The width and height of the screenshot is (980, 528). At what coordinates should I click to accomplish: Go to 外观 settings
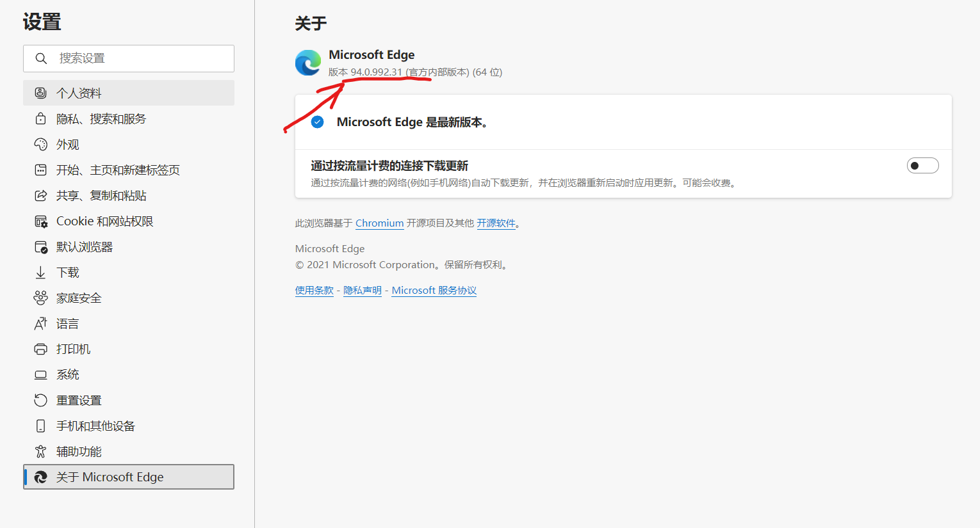(x=129, y=144)
